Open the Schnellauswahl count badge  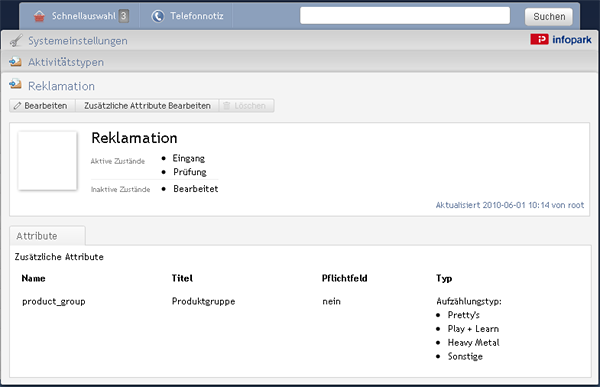pyautogui.click(x=124, y=16)
